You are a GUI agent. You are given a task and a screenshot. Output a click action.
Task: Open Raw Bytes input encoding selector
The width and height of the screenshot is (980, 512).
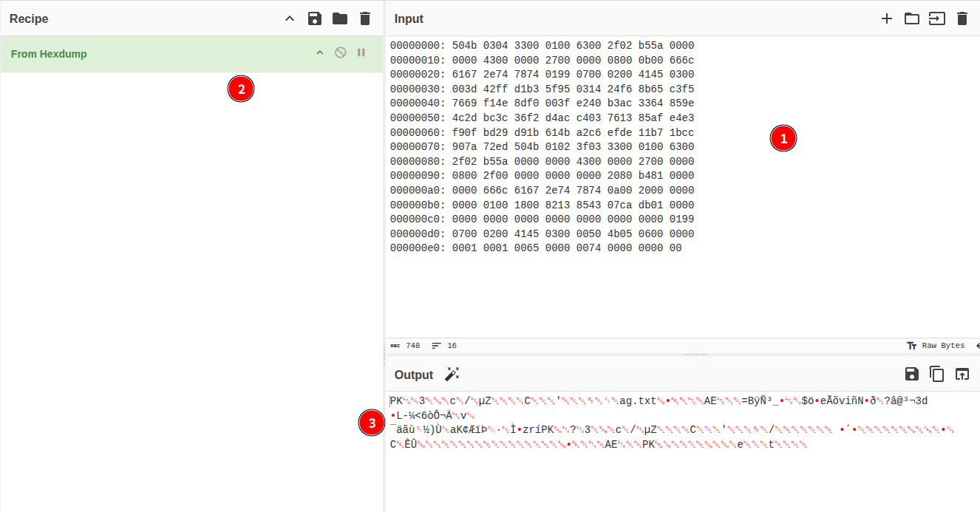click(936, 346)
